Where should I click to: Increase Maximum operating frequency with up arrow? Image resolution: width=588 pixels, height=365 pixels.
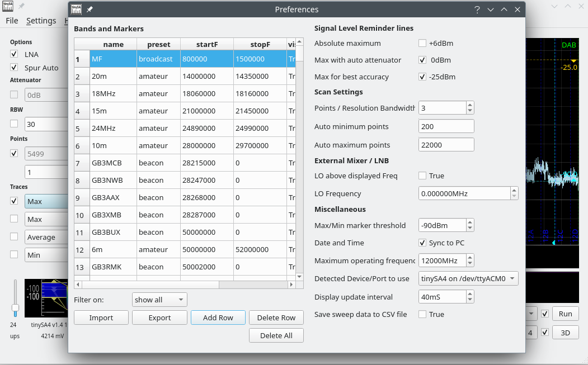(x=470, y=258)
